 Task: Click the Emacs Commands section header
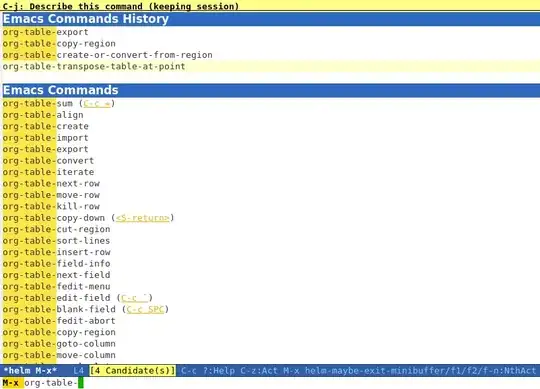coord(270,90)
